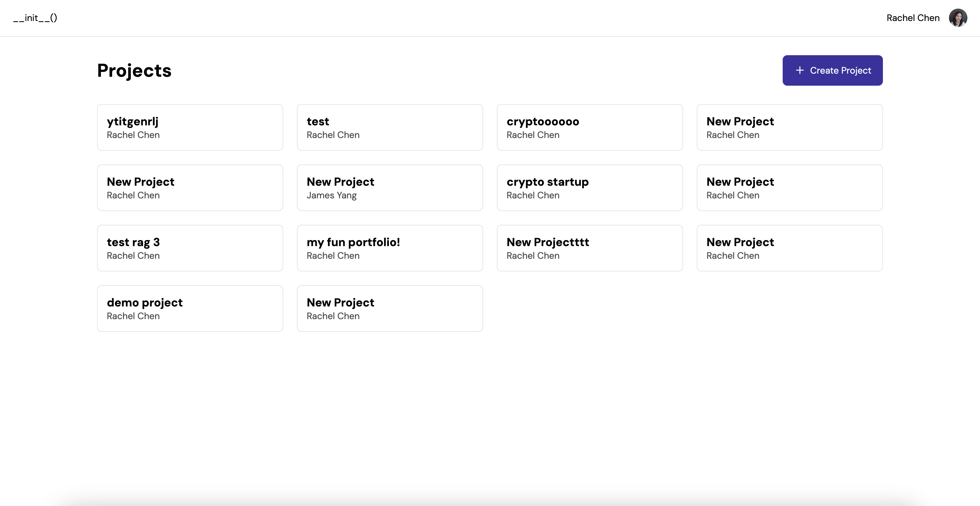Viewport: 980px width, 506px height.
Task: Select New Project card right of cryptoooooo
Action: point(789,127)
